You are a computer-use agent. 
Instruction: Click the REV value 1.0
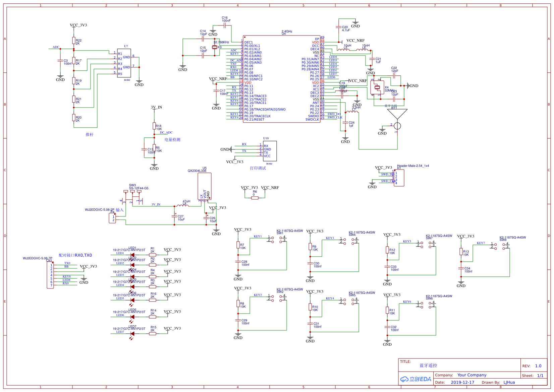538,366
